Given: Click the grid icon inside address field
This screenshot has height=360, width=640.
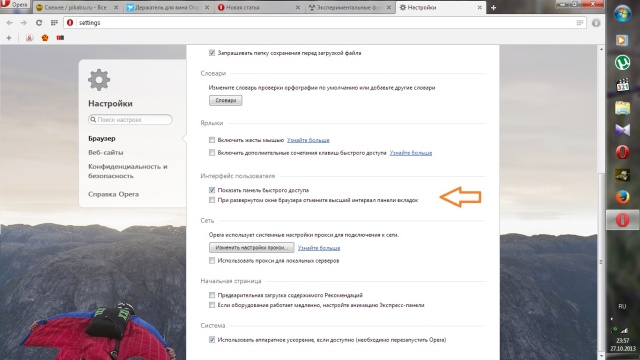Looking at the screenshot, I should pos(580,23).
